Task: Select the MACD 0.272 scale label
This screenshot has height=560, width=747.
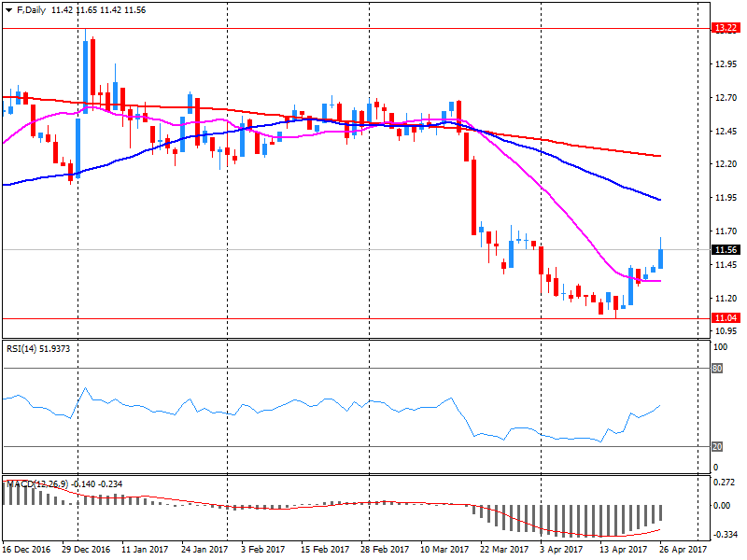Action: pyautogui.click(x=725, y=483)
